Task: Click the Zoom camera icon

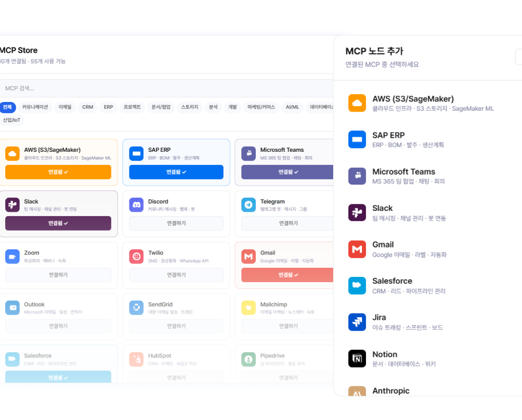Action: coord(12,256)
